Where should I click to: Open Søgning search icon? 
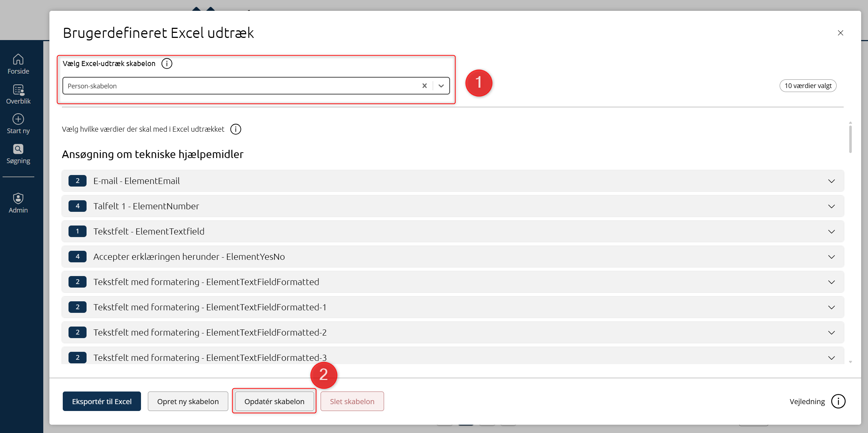click(x=18, y=149)
